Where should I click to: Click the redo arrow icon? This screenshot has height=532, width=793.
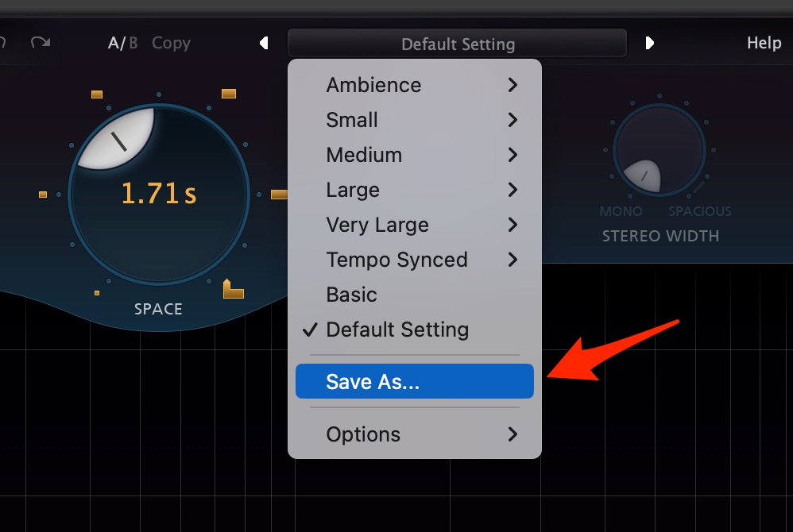pos(41,42)
